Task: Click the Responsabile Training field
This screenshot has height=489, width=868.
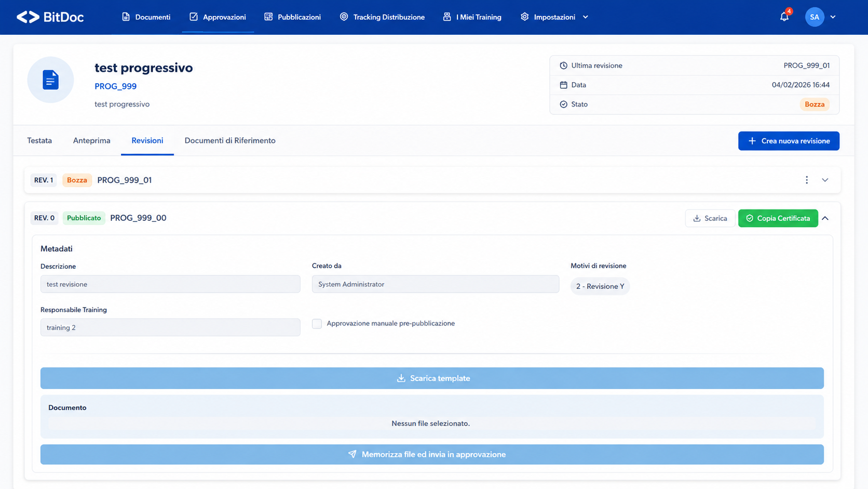Action: click(x=170, y=327)
